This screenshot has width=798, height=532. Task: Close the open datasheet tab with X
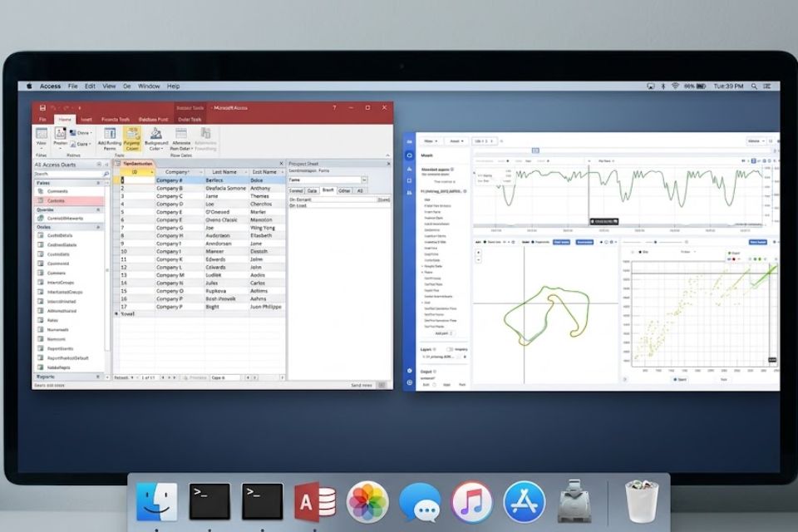(281, 164)
